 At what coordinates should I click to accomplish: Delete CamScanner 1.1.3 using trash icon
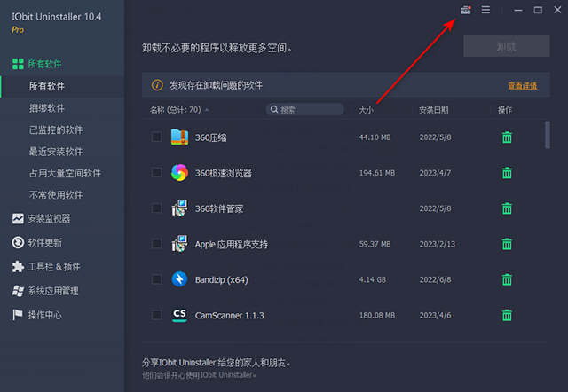point(507,315)
